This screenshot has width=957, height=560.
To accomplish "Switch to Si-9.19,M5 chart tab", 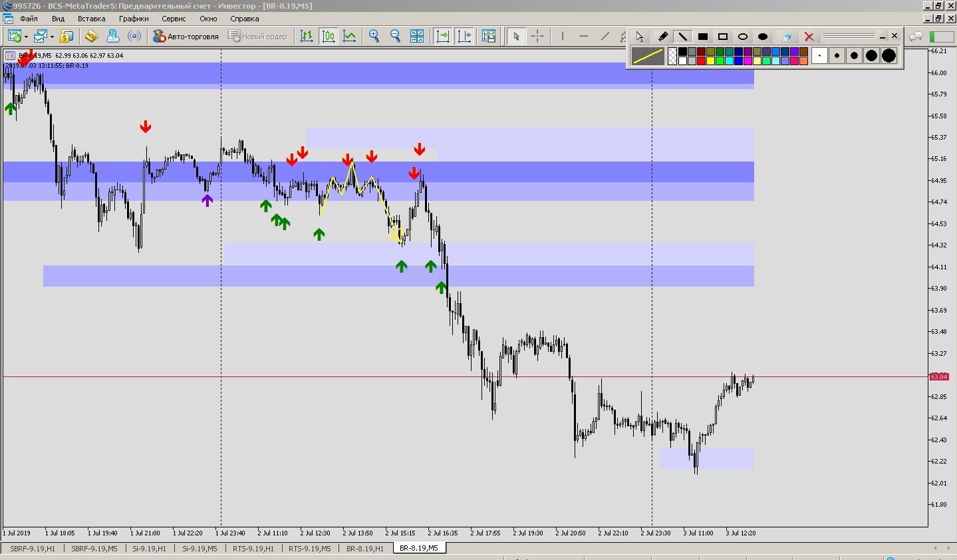I will click(x=200, y=549).
